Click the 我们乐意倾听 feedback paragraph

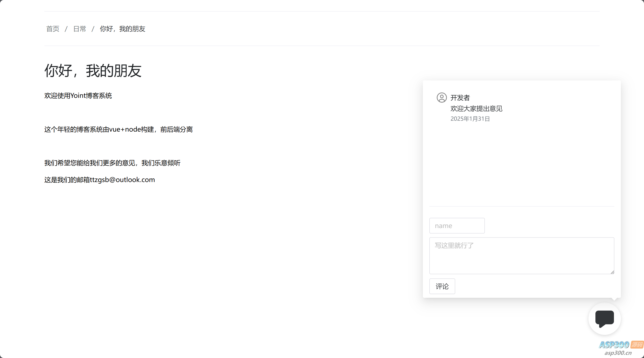(112, 163)
